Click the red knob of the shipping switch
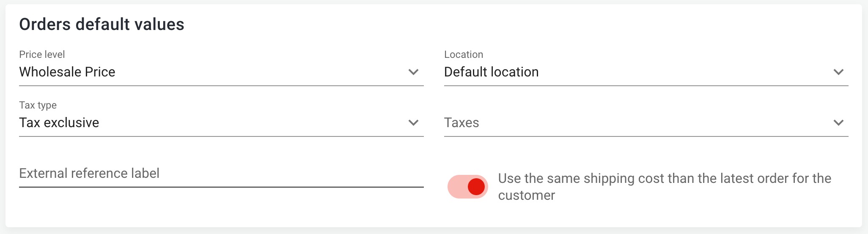 click(476, 187)
